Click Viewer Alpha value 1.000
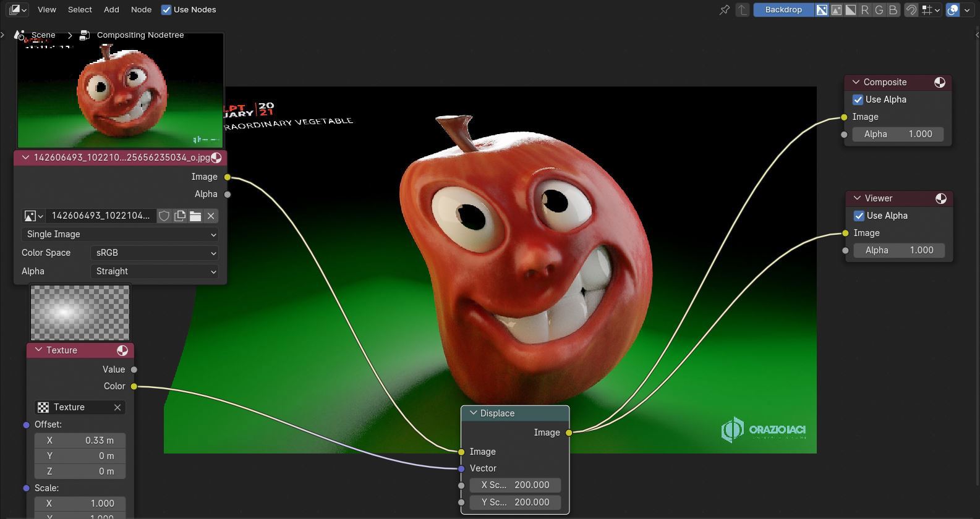 tap(900, 250)
